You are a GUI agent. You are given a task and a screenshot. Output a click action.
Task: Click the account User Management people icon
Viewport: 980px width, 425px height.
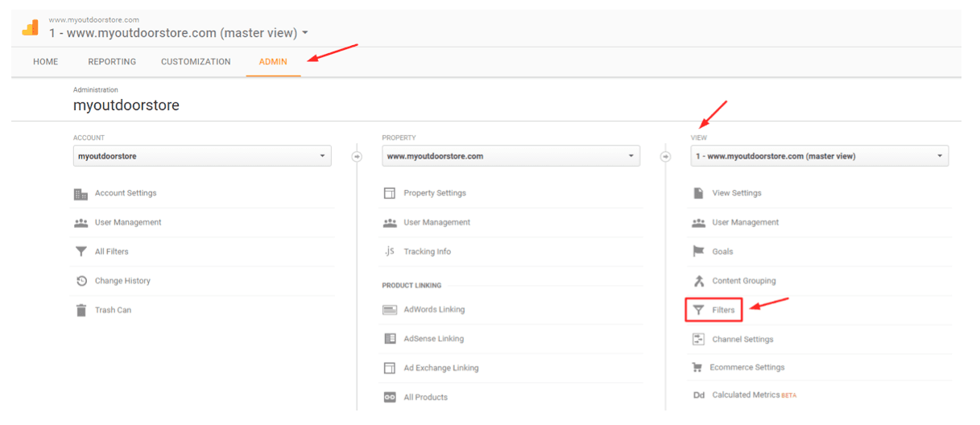click(81, 223)
